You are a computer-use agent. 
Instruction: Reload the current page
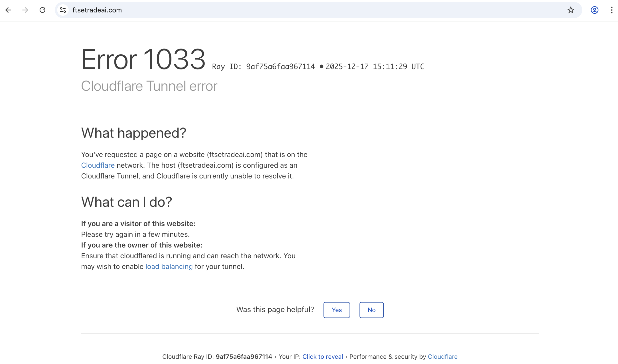42,10
